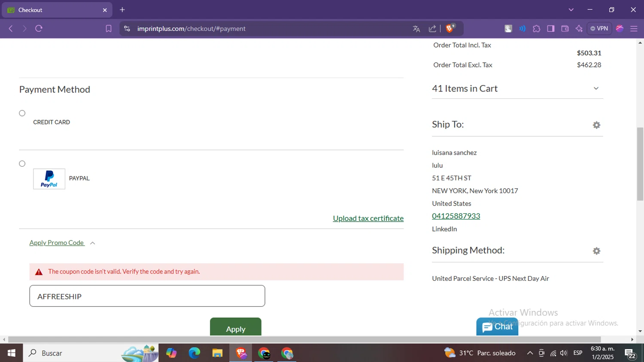Viewport: 644px width, 362px height.
Task: Open File Explorer from the taskbar
Action: (x=217, y=353)
